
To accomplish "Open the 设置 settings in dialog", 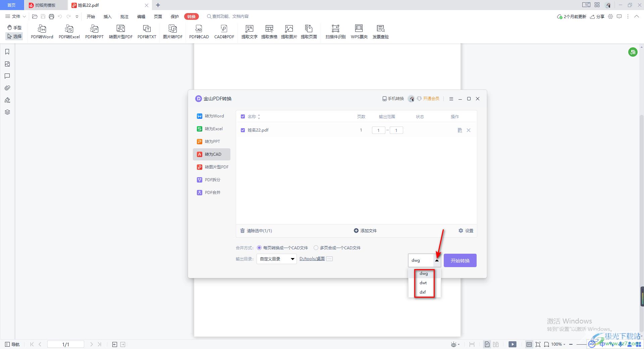I will 466,231.
